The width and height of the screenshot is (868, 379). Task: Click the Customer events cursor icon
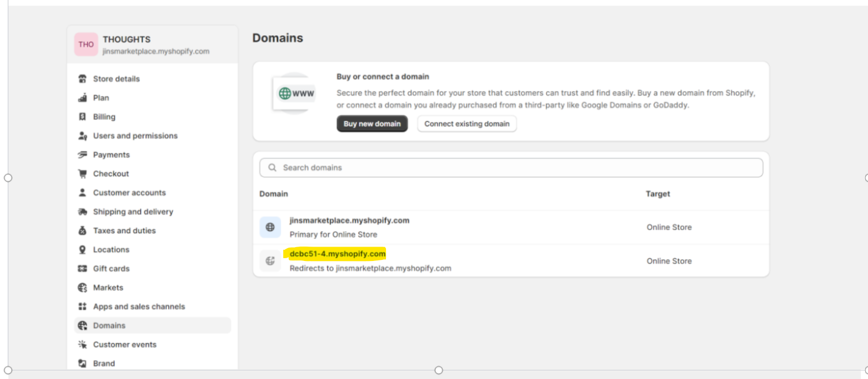point(82,345)
